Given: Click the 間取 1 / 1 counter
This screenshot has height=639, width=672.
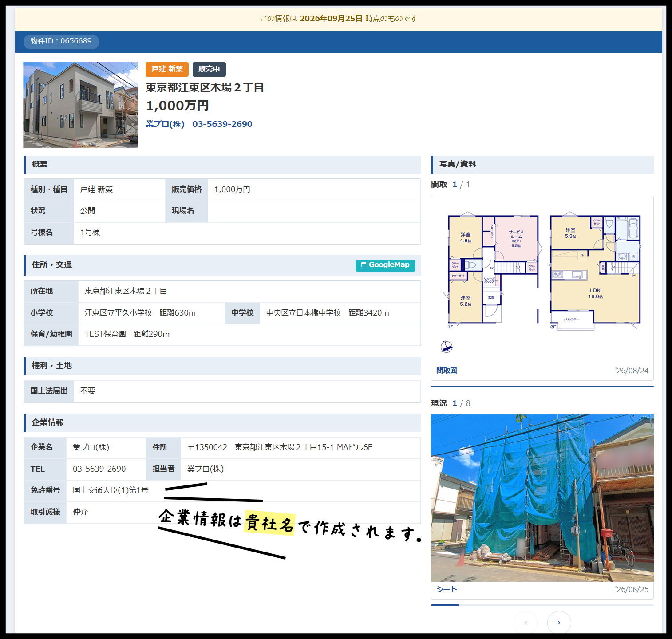Looking at the screenshot, I should click(x=451, y=185).
